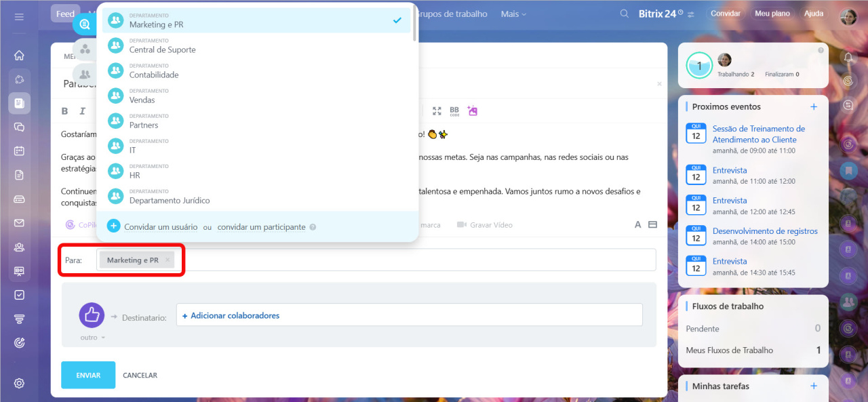
Task: Open the user profile avatar top right
Action: [848, 16]
